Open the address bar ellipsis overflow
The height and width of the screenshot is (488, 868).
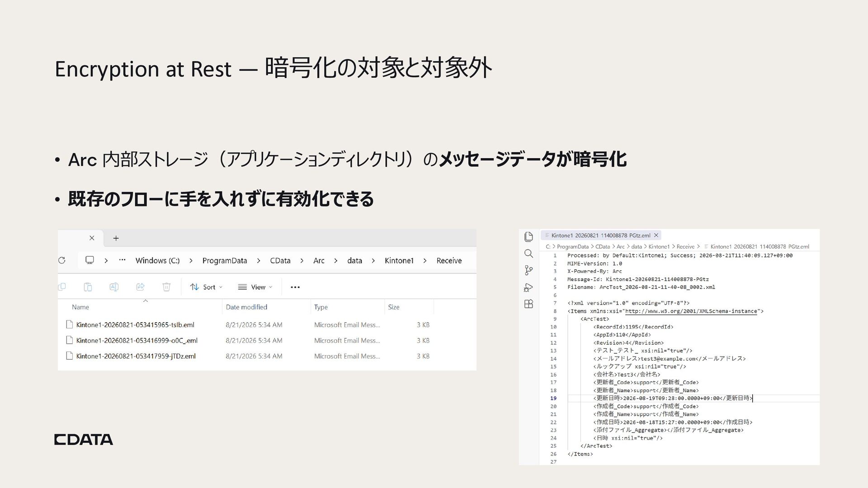click(122, 260)
